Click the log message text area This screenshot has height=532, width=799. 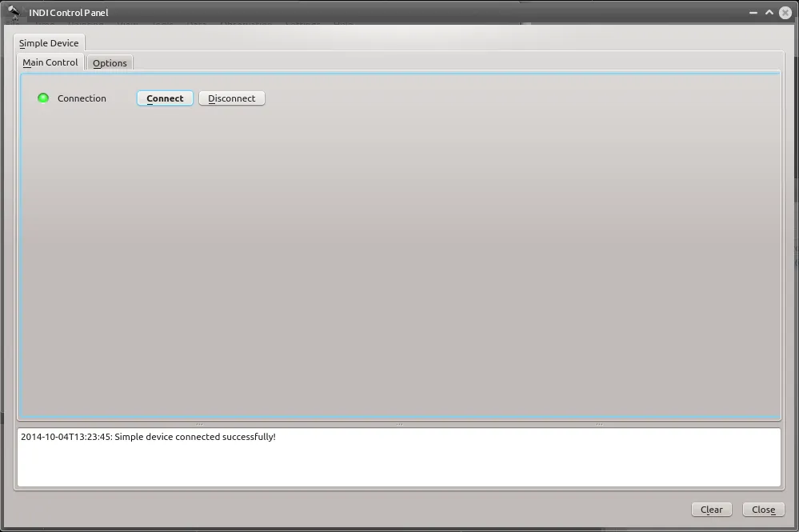pos(399,457)
